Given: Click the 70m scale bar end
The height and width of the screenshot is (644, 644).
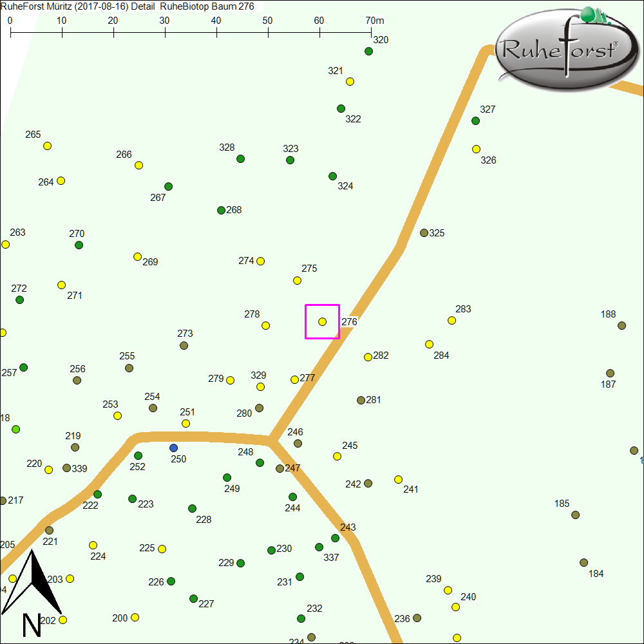Looking at the screenshot, I should [371, 31].
